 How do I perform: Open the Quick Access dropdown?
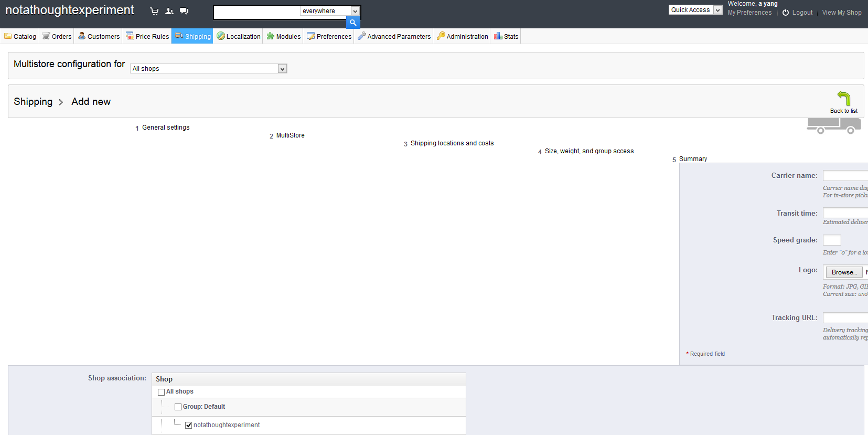click(x=695, y=9)
